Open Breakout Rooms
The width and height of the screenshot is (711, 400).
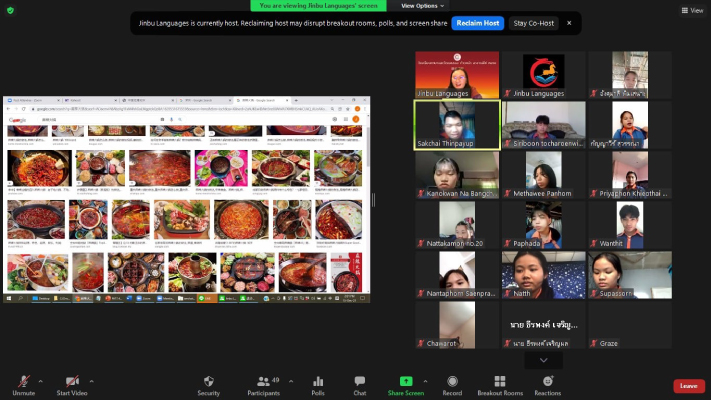click(500, 384)
